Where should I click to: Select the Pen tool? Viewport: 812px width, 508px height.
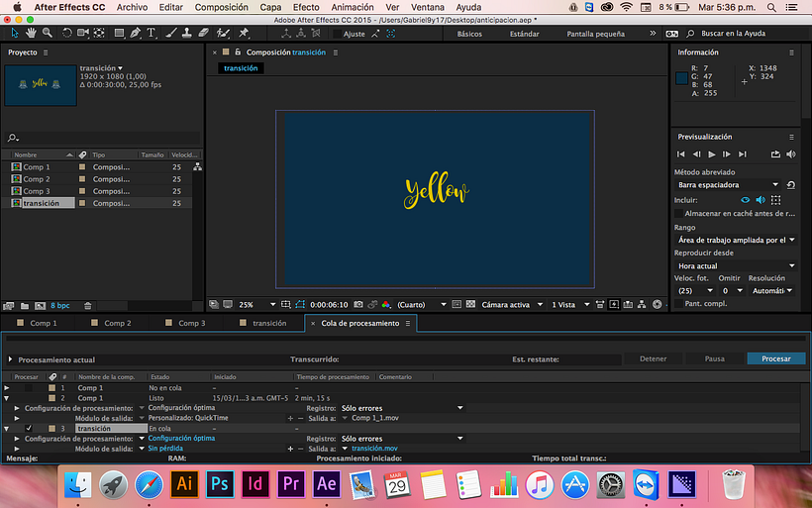coord(136,34)
